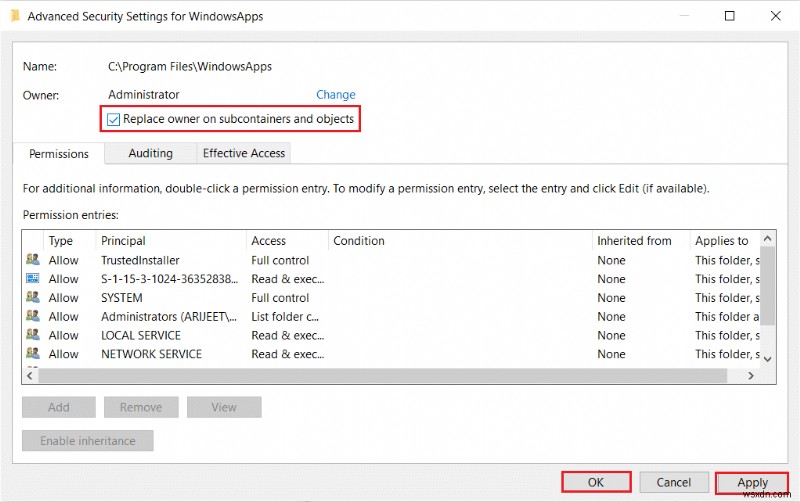Image resolution: width=800 pixels, height=502 pixels.
Task: Select the Permissions tab
Action: click(x=59, y=155)
